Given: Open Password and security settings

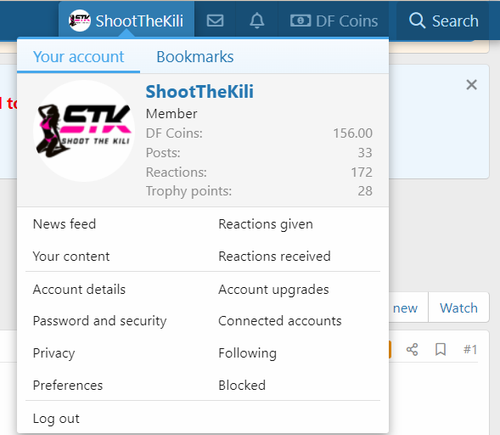Looking at the screenshot, I should 100,321.
